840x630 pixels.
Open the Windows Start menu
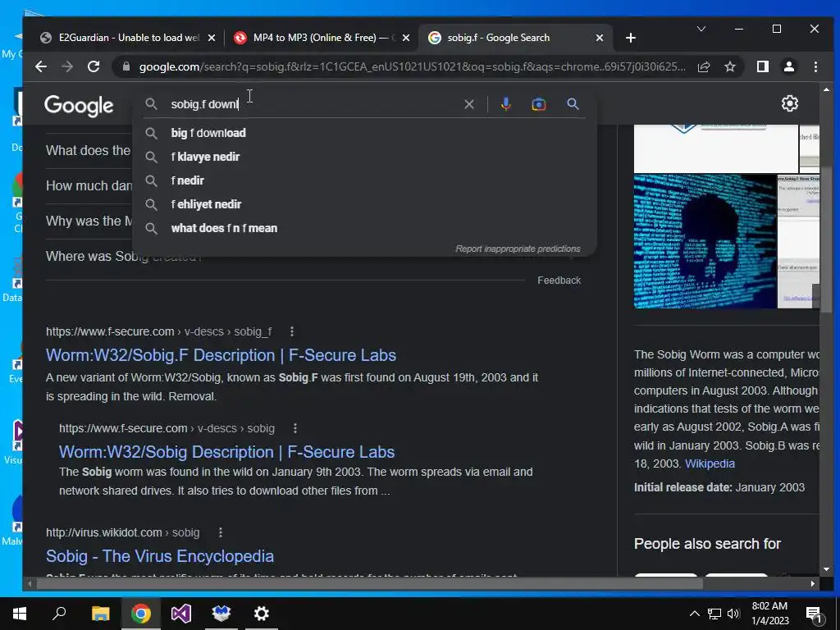click(20, 614)
